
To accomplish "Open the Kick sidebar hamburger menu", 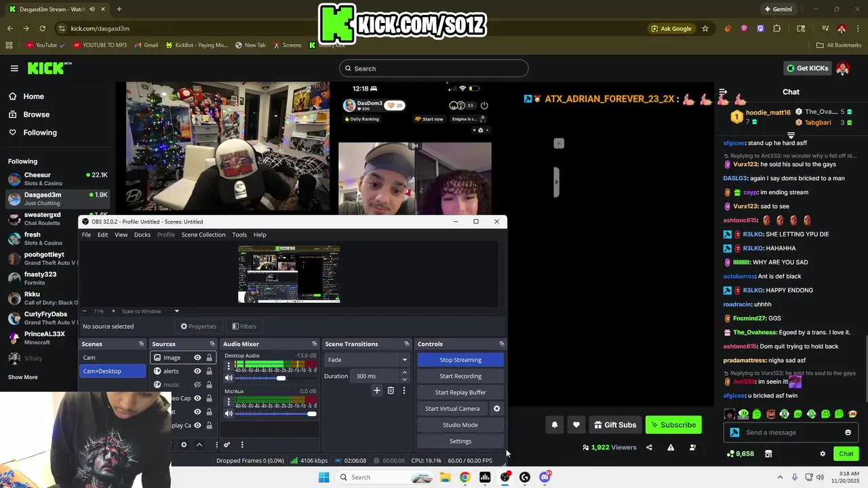I will click(14, 68).
